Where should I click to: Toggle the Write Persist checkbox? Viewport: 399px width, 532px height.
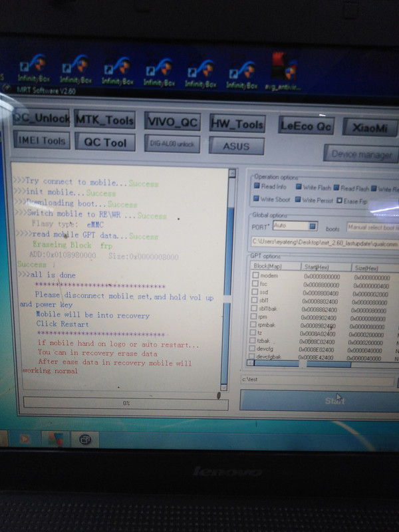[298, 199]
